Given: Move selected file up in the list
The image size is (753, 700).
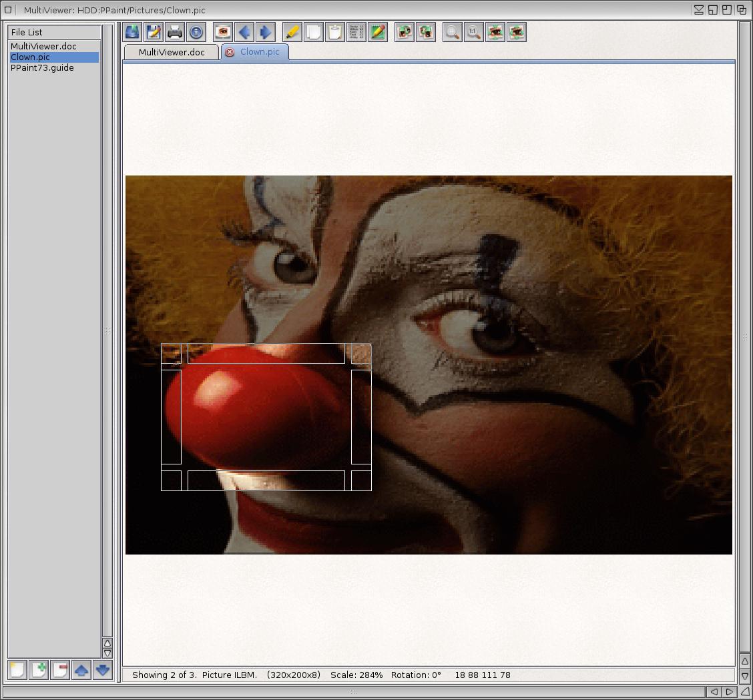Looking at the screenshot, I should (81, 670).
